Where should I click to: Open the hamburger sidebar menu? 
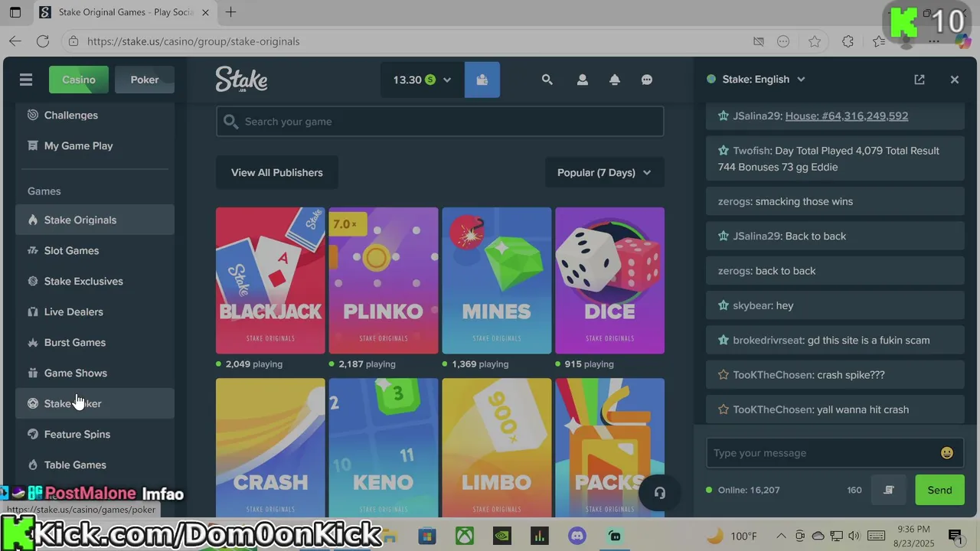click(26, 80)
